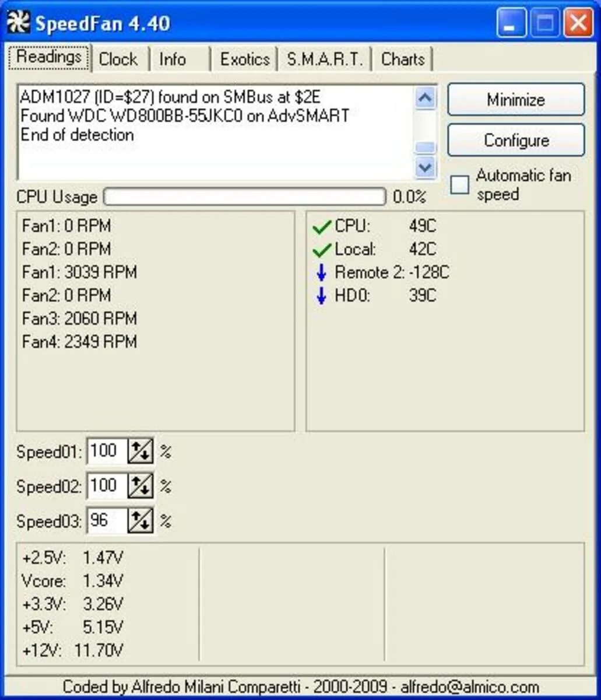601x700 pixels.
Task: Adjust the Speed01 spinner arrows
Action: [140, 452]
